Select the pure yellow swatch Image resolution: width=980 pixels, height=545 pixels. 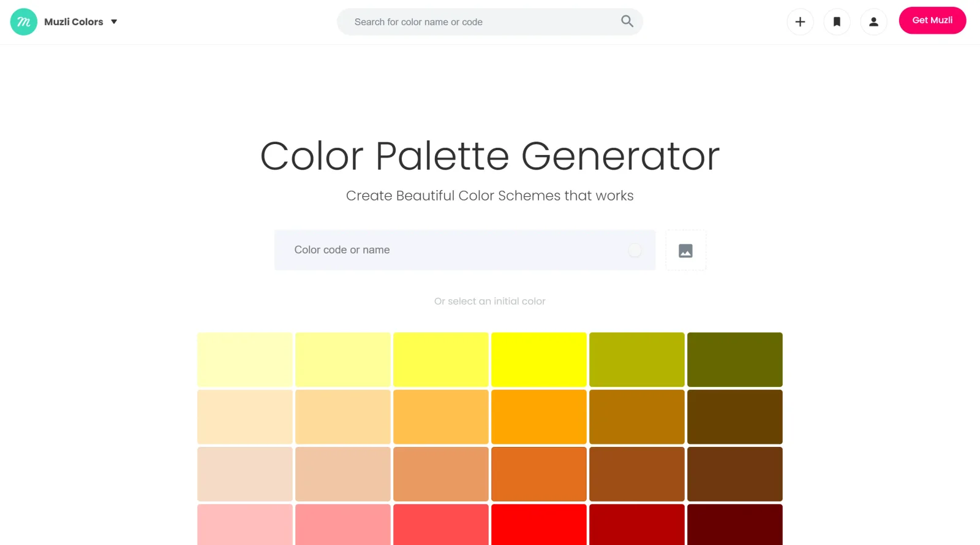539,360
